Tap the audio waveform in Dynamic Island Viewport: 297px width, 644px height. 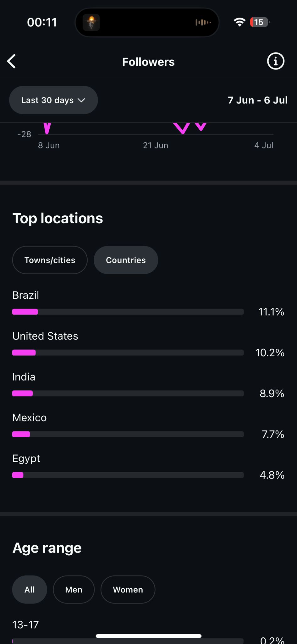[x=203, y=22]
